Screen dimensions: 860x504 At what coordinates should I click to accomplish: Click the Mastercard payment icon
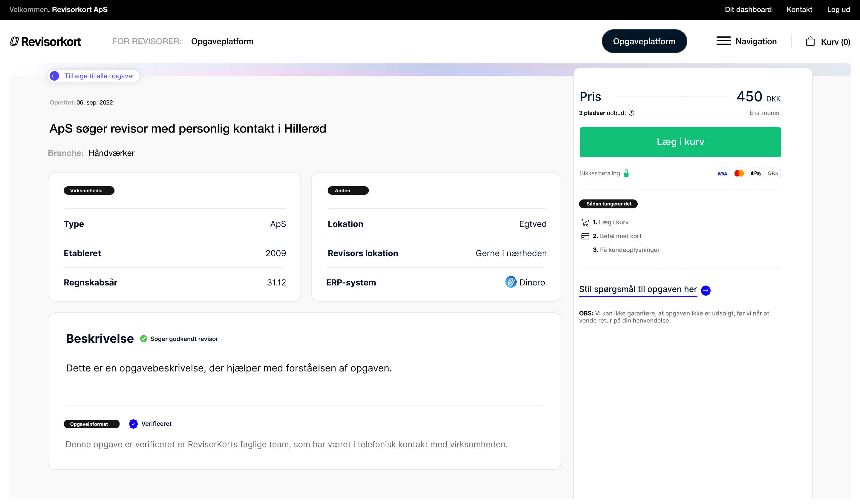[x=739, y=173]
